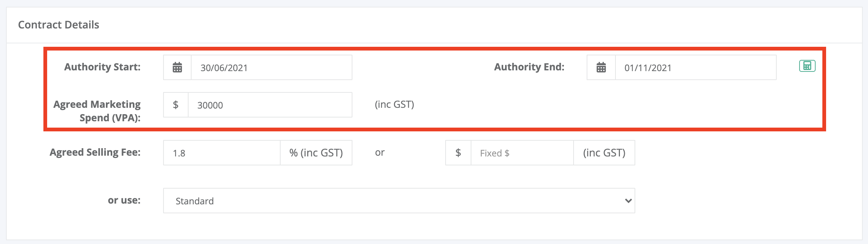Screen dimensions: 868x244
Task: Click the selling fee percentage field showing 1.8
Action: pos(222,153)
